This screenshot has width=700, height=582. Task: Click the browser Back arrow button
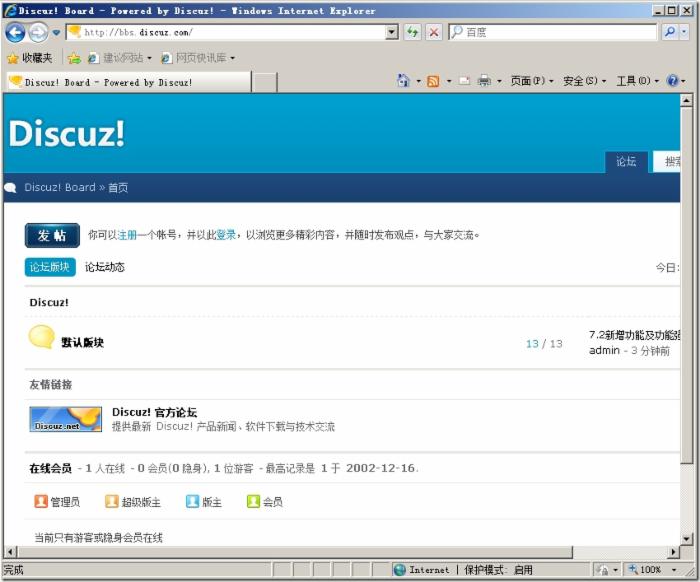tap(15, 32)
